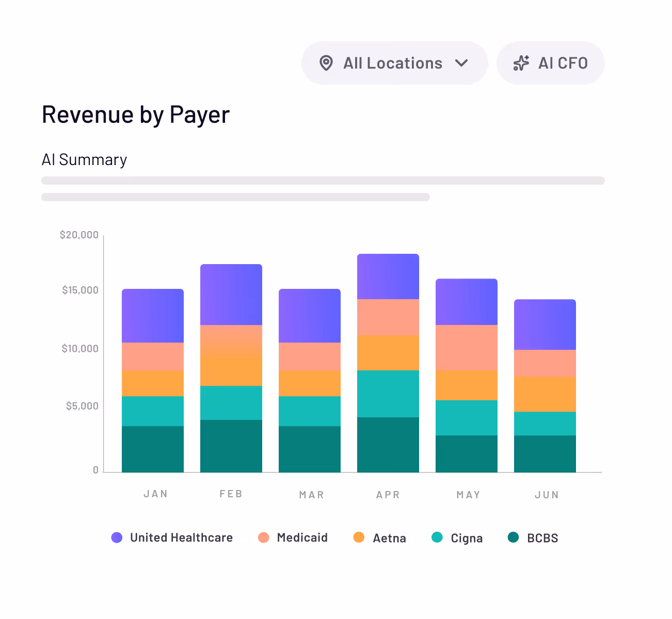Select the APR Medicaid bar segment
672x619 pixels.
point(388,317)
